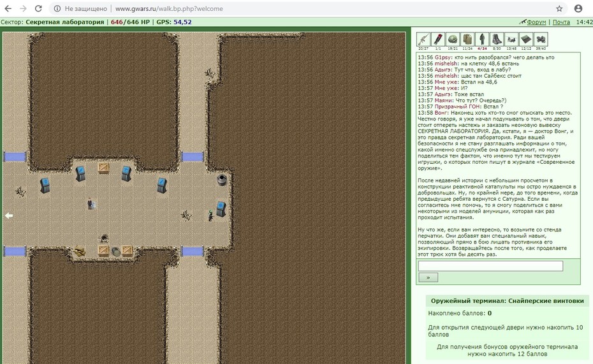The height and width of the screenshot is (364, 593).
Task: Click the upper-left blue door on map
Action: point(15,156)
